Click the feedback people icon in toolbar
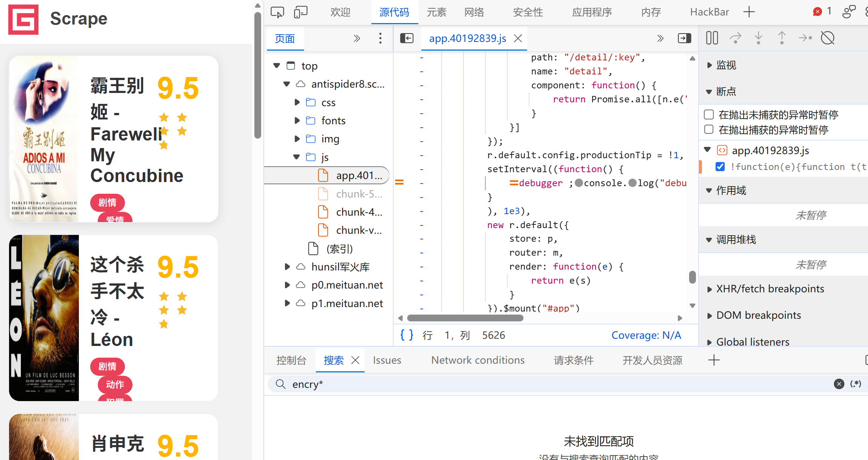This screenshot has height=460, width=868. (849, 12)
